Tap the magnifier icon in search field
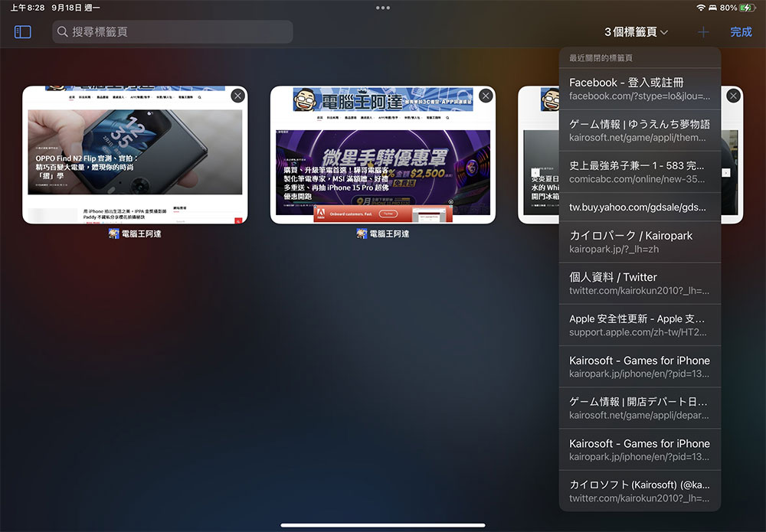Screen dimensions: 766x532 coord(63,31)
